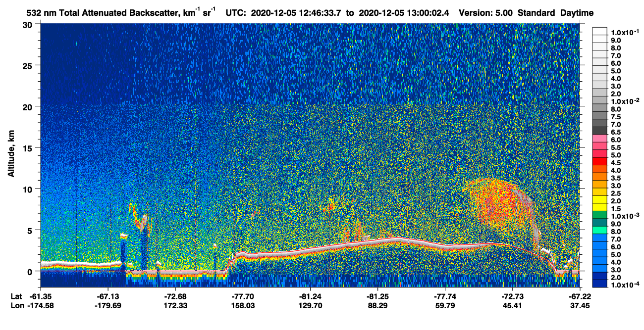Click latitude value "-77.70"
The width and height of the screenshot is (644, 330).
click(242, 296)
